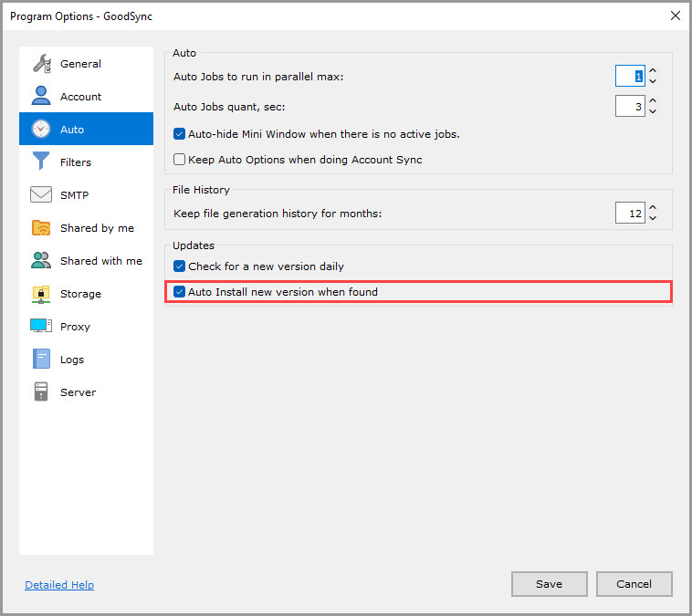This screenshot has height=616, width=692.
Task: Click the Server tower icon
Action: [41, 392]
